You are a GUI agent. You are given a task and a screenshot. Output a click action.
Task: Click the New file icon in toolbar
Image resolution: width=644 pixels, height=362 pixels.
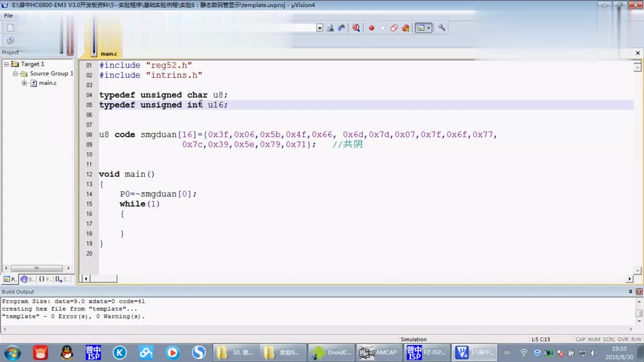11,28
